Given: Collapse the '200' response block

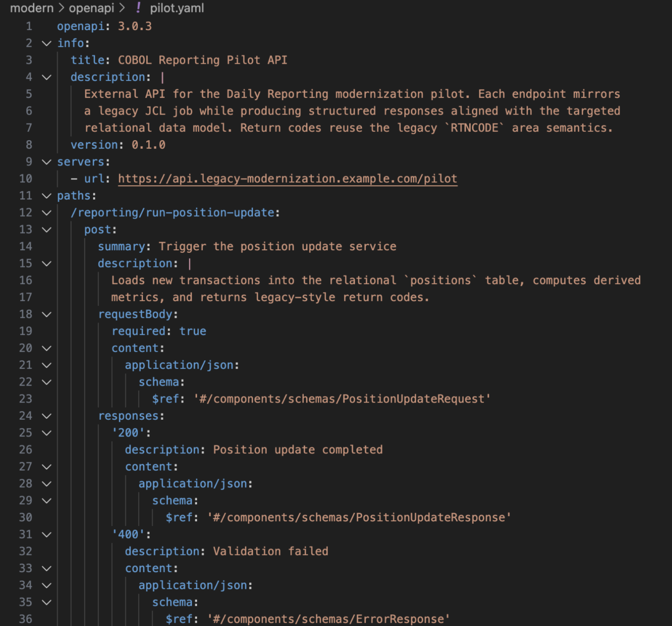Looking at the screenshot, I should click(x=46, y=433).
